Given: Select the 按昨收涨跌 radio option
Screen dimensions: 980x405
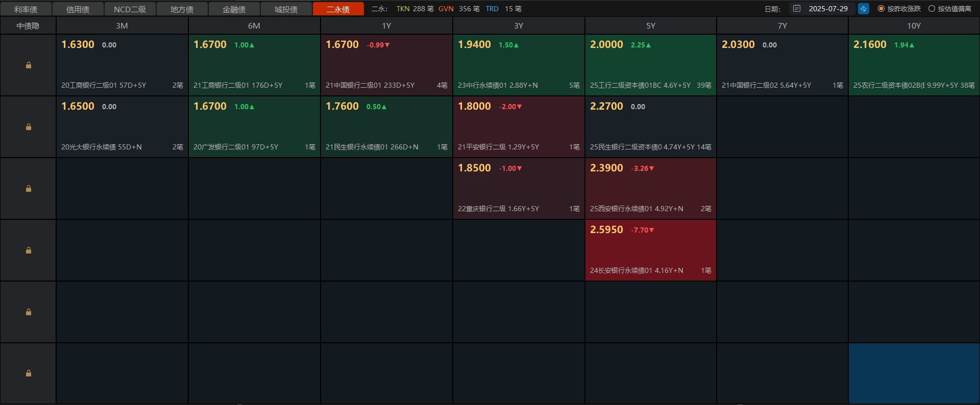Looking at the screenshot, I should (x=899, y=9).
